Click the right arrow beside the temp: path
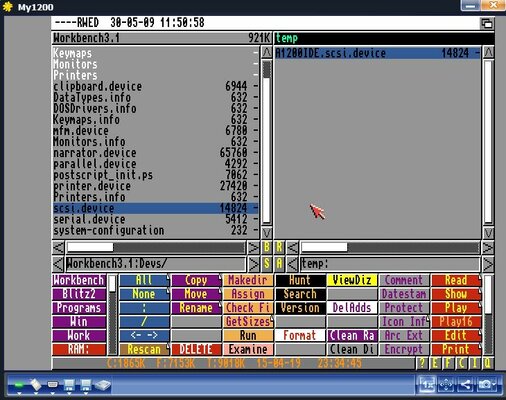The image size is (506, 400). coord(488,264)
